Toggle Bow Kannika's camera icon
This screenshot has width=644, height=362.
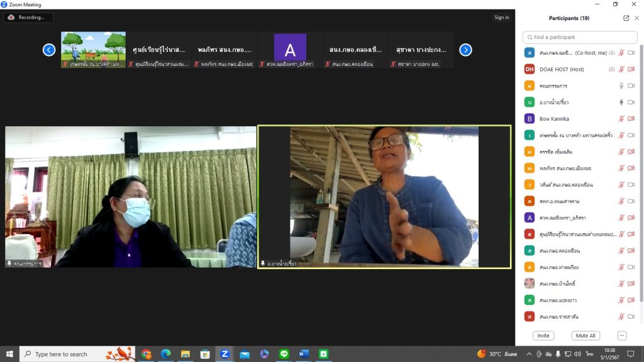631,119
